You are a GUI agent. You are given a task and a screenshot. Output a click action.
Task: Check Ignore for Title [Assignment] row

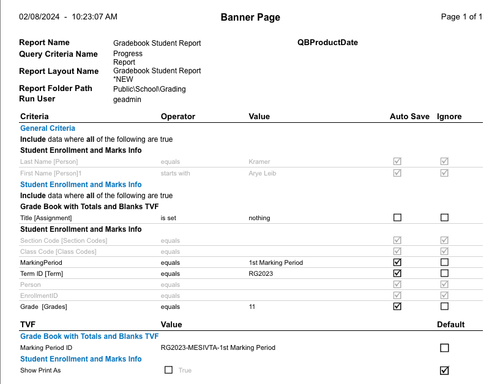tap(444, 218)
